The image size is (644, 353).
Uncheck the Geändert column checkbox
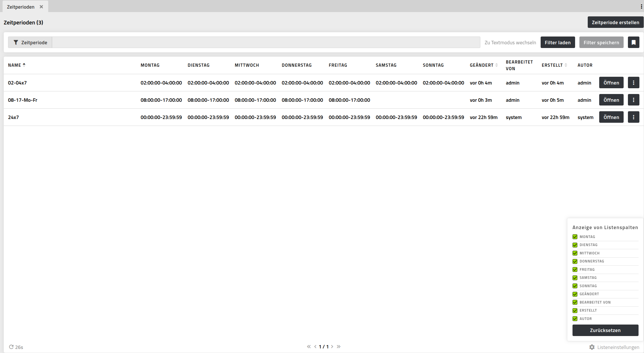(575, 294)
